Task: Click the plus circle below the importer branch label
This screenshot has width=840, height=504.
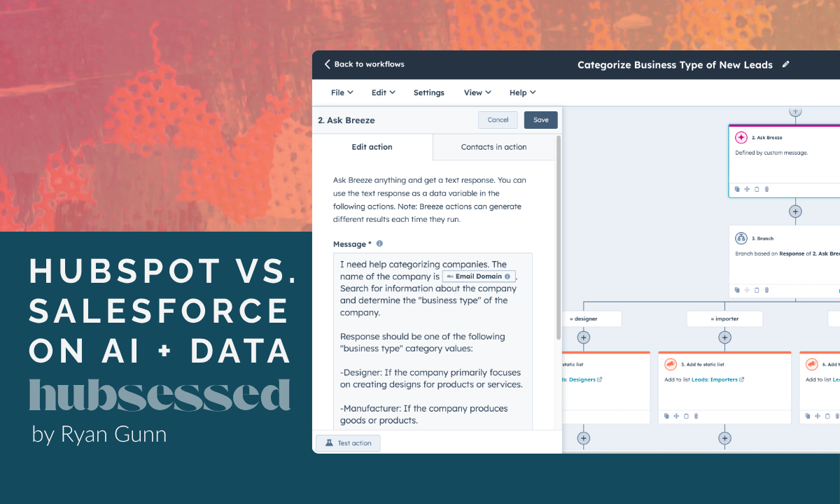Action: point(725,337)
